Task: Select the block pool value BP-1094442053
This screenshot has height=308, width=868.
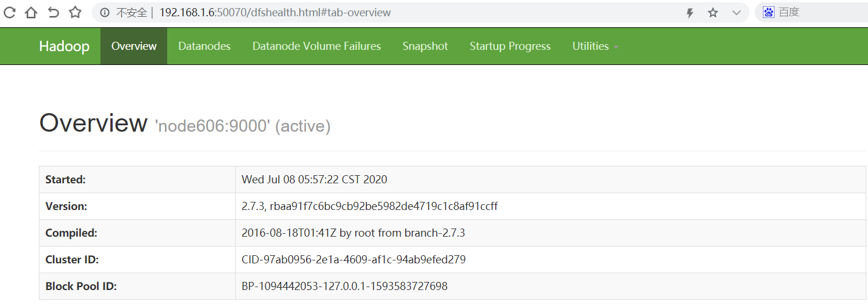Action: pyautogui.click(x=344, y=287)
